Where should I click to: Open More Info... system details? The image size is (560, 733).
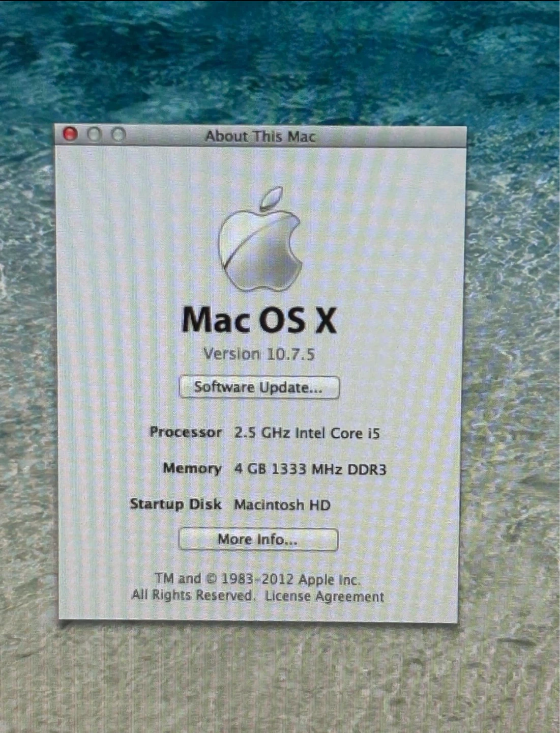coord(258,539)
